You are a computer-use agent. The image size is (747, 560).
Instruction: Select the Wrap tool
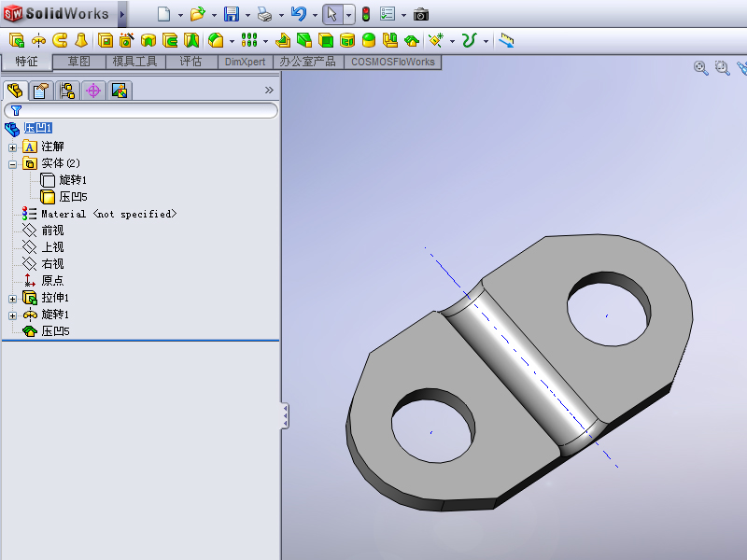click(x=347, y=40)
